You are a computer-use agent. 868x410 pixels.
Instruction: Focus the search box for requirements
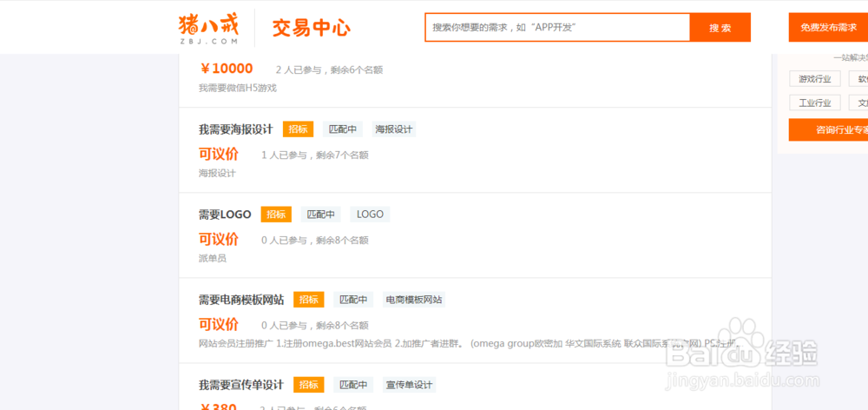point(557,27)
